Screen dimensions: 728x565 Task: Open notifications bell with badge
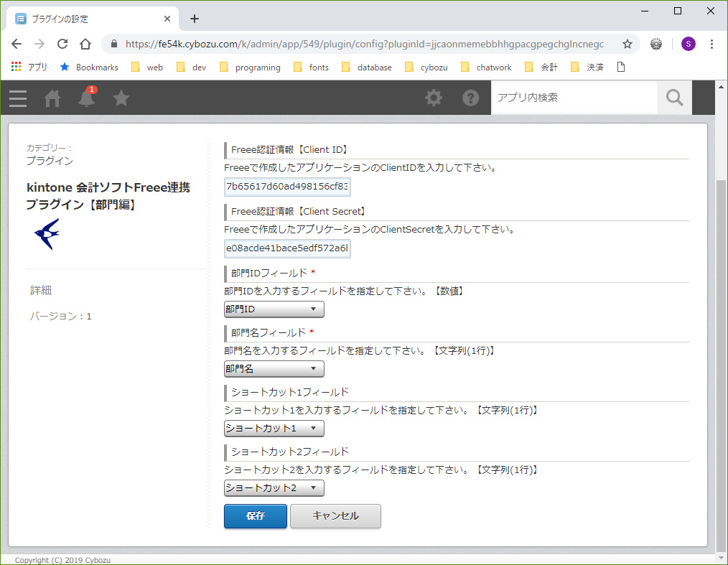point(87,97)
